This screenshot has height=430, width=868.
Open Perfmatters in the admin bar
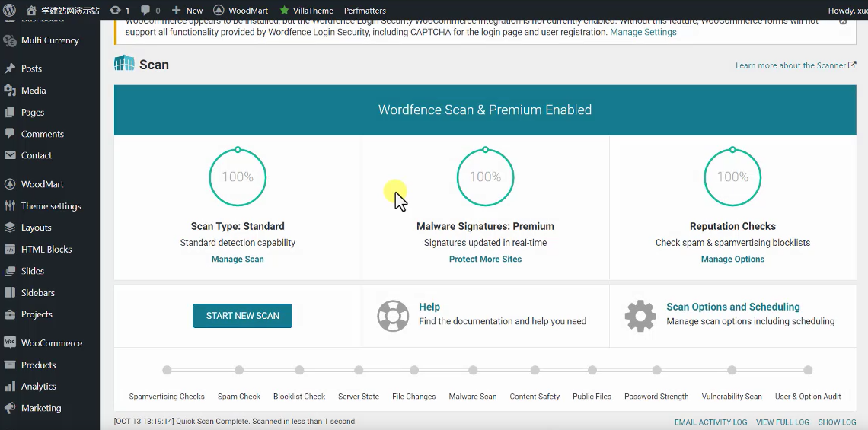coord(365,11)
